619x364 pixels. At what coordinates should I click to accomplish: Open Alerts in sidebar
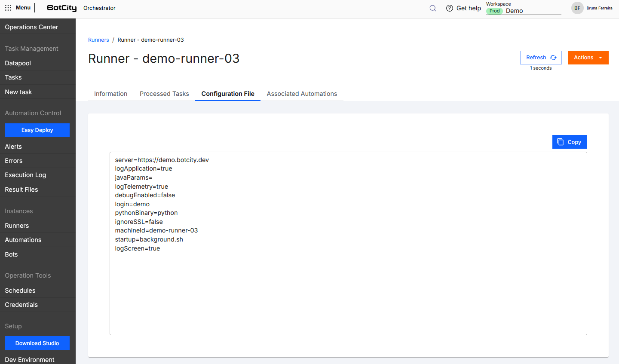(38, 147)
